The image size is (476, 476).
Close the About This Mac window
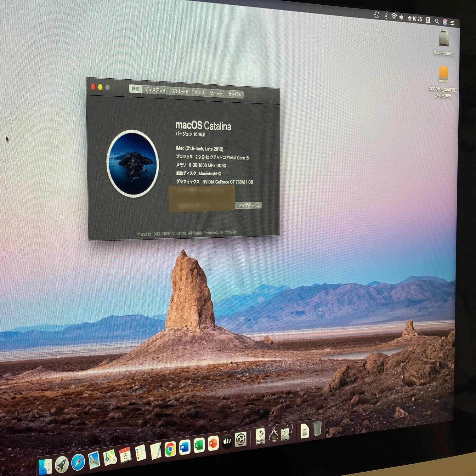(93, 87)
